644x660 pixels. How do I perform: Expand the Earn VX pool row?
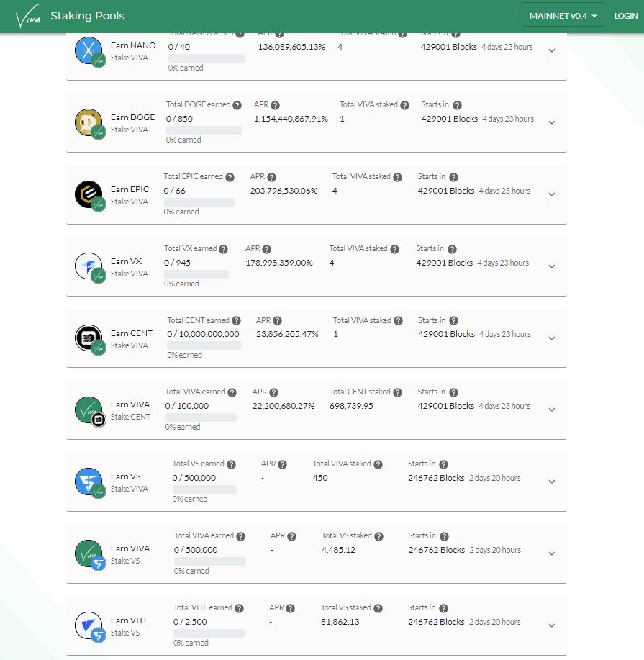point(552,266)
